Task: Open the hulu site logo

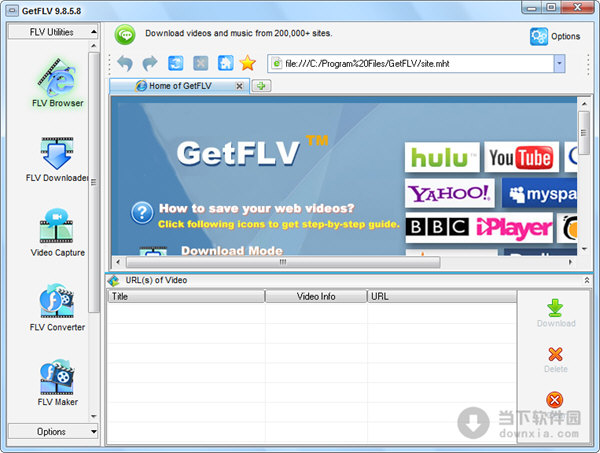Action: coord(442,157)
